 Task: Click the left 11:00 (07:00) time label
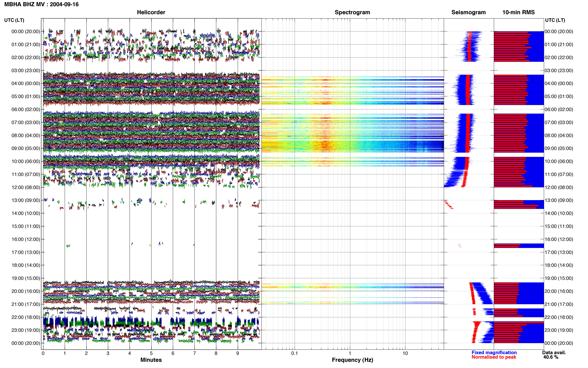(x=26, y=174)
